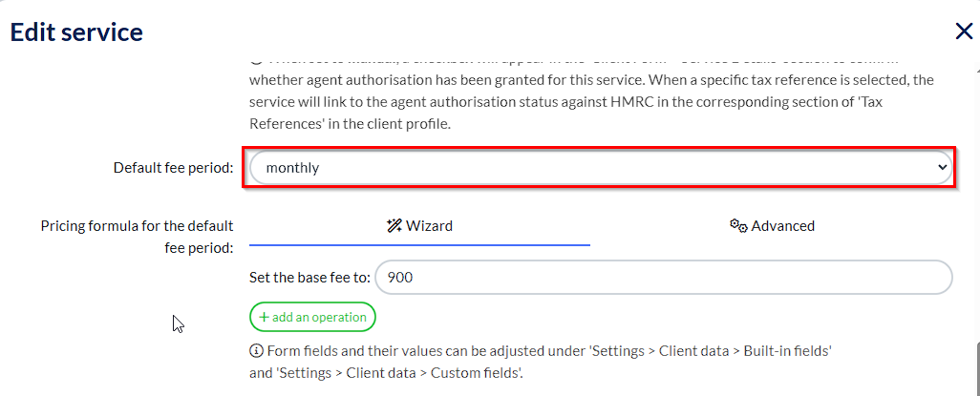Close the Edit service dialog
980x396 pixels.
(x=964, y=31)
